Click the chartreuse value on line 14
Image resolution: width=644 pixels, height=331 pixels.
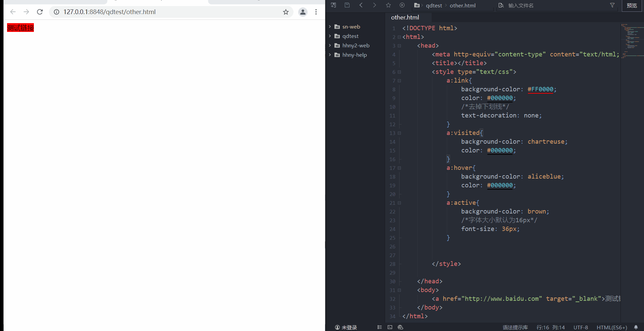[x=546, y=142]
